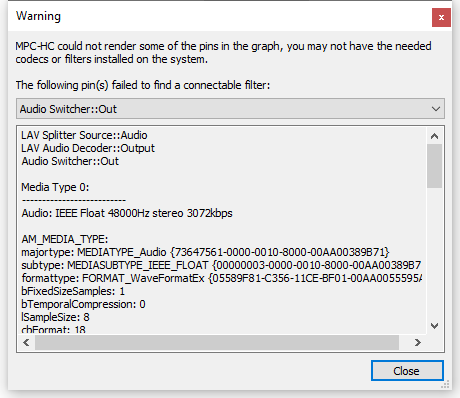Click the horizontal scrollbar right arrow
This screenshot has height=398, width=460.
(x=418, y=343)
